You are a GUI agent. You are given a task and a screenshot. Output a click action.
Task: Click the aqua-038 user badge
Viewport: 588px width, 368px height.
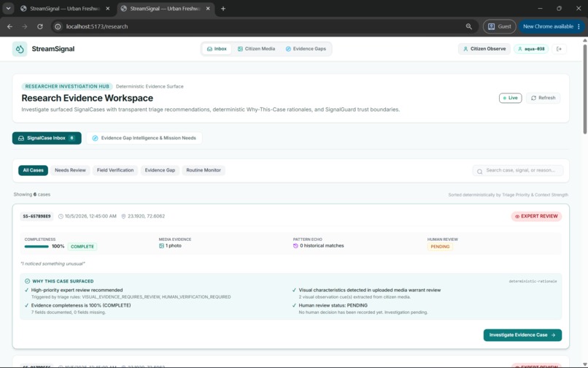tap(531, 49)
